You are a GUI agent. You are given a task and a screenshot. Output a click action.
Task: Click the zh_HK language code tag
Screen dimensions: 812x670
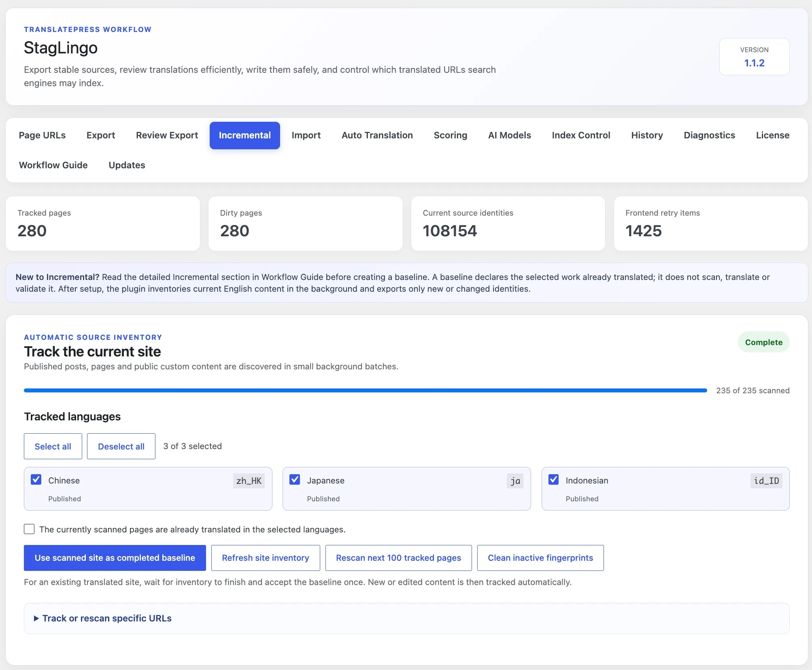[249, 481]
